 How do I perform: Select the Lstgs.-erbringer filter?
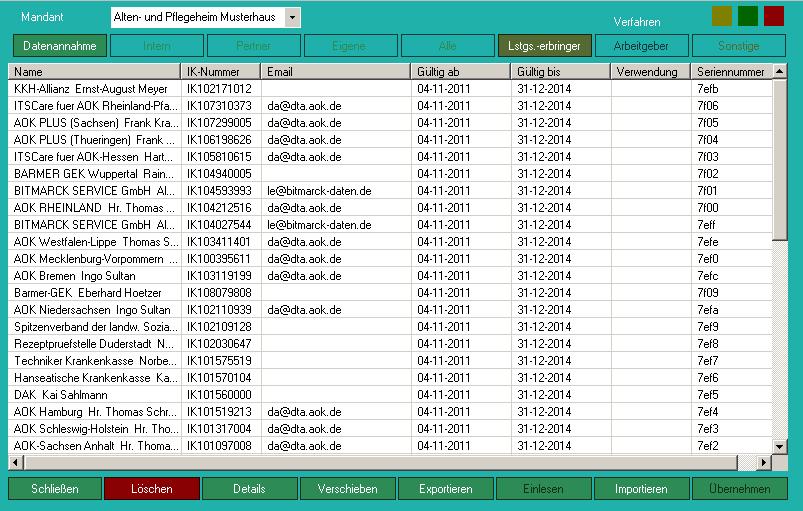tap(544, 46)
